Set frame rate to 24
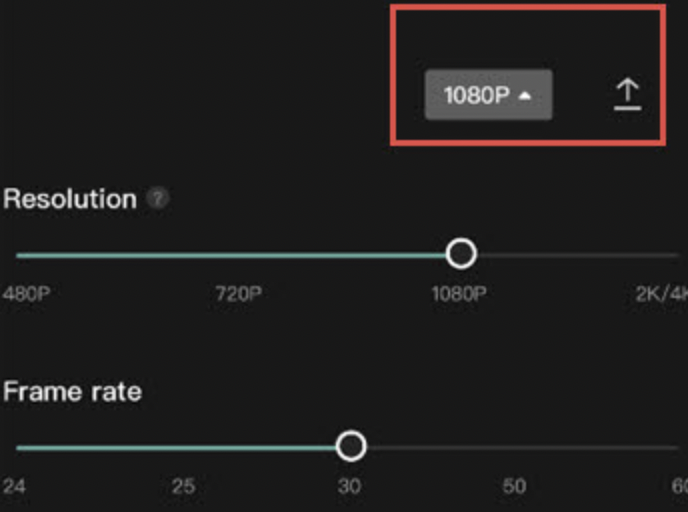 pyautogui.click(x=13, y=487)
